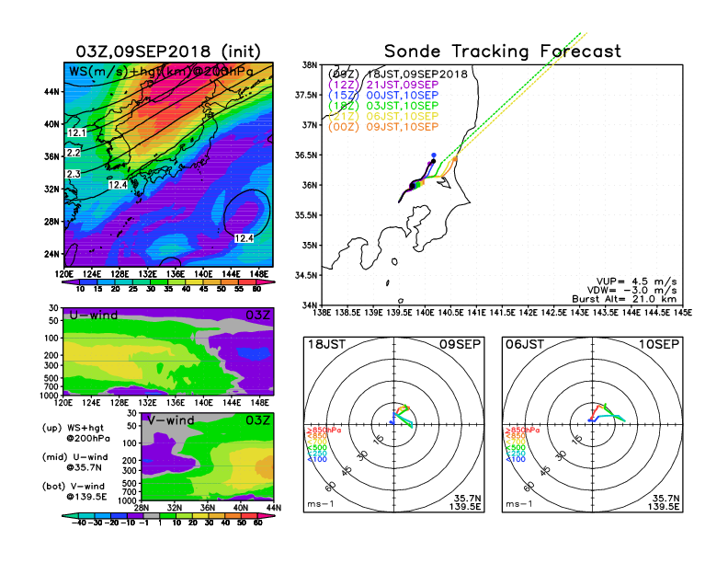Click the "(up) WS+hgt @200hPa" note

75,432
